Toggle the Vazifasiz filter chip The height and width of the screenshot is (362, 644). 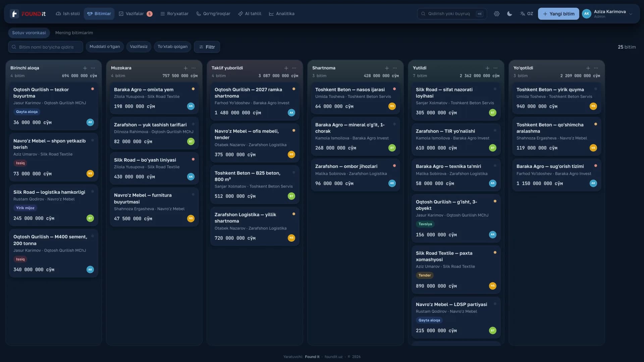tap(139, 47)
